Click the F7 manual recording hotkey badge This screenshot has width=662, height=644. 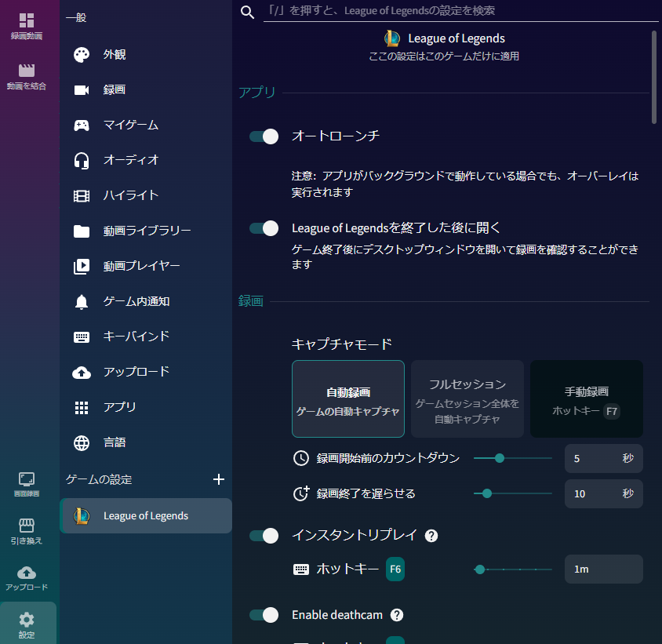(612, 411)
